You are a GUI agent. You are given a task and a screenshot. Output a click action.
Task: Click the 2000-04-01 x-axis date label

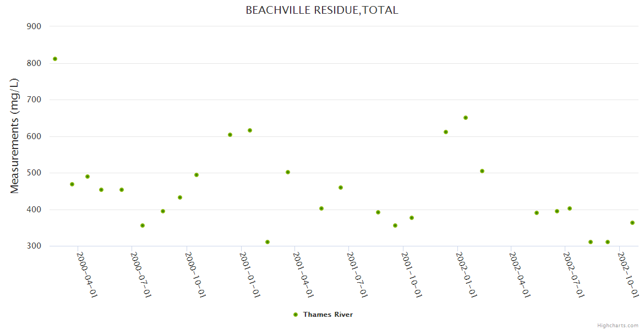pyautogui.click(x=87, y=274)
